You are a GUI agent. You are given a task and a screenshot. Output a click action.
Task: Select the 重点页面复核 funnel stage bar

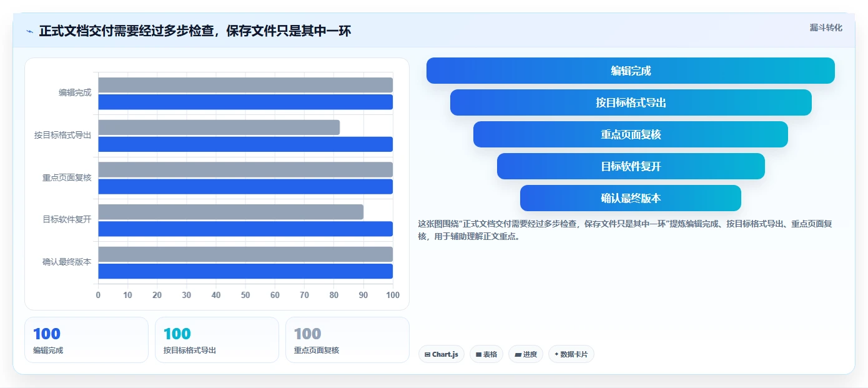coord(631,134)
